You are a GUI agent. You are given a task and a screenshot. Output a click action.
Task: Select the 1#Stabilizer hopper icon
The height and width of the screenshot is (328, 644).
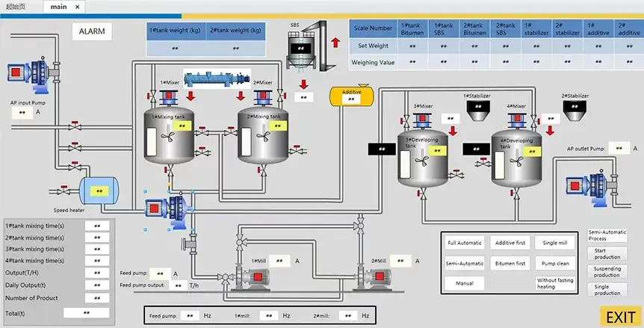pyautogui.click(x=478, y=110)
